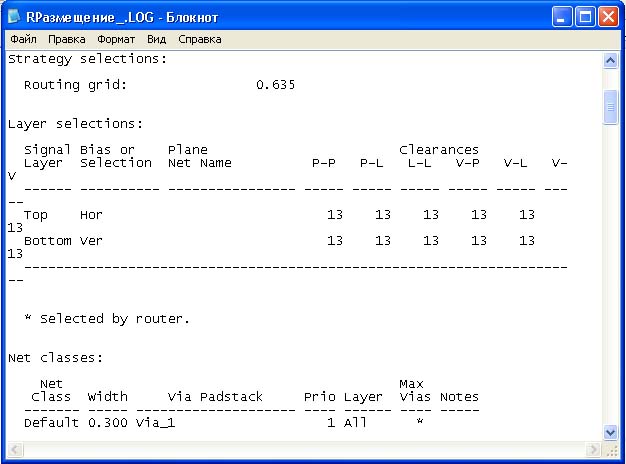Viewport: 626px width, 464px height.
Task: Click the 'V-L' column header
Action: click(x=515, y=163)
